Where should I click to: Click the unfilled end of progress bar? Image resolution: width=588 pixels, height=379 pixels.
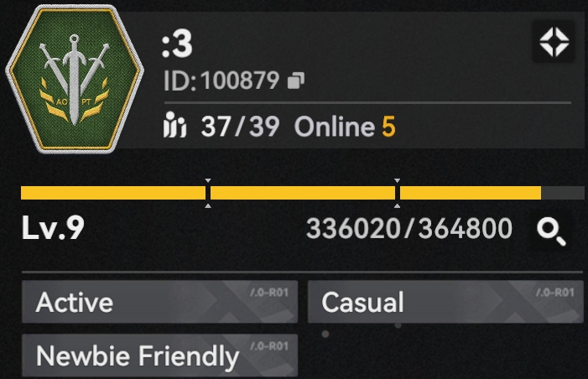tap(563, 193)
